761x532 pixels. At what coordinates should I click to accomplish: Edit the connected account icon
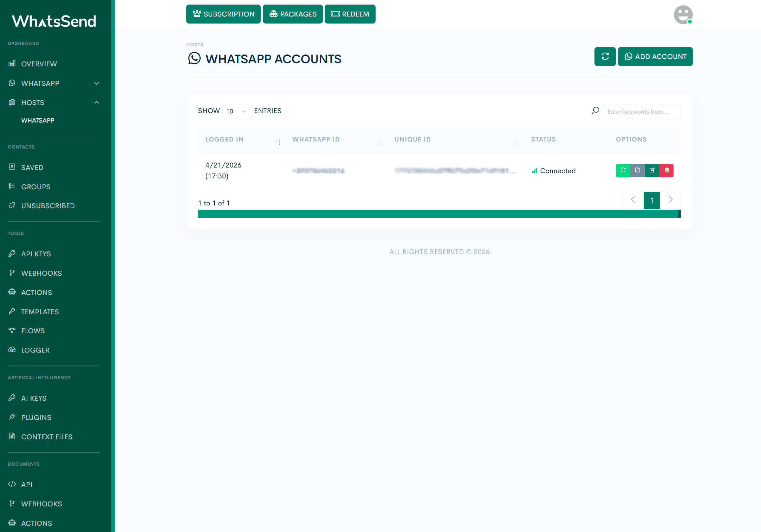point(652,170)
